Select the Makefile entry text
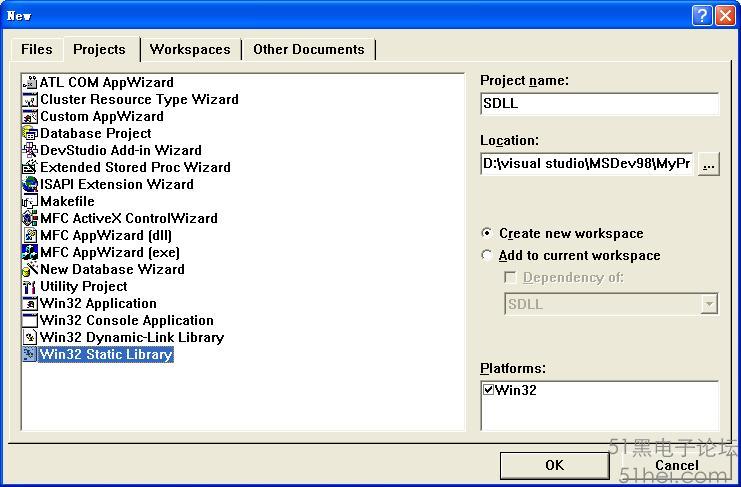 point(68,201)
